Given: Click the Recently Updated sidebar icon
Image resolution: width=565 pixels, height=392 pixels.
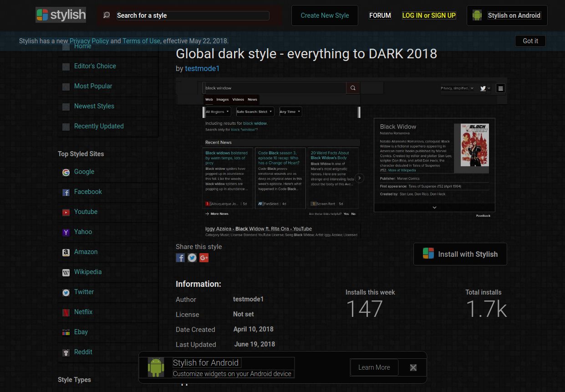Looking at the screenshot, I should 66,127.
